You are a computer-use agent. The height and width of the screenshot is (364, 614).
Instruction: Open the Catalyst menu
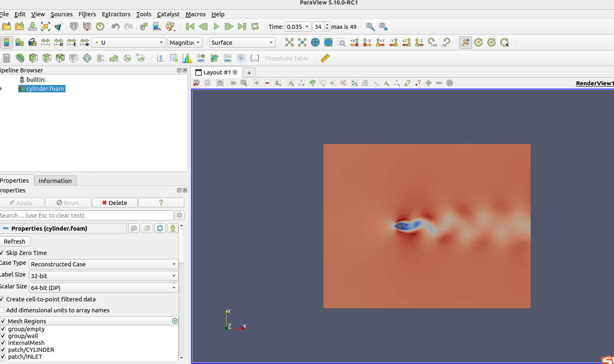tap(168, 14)
